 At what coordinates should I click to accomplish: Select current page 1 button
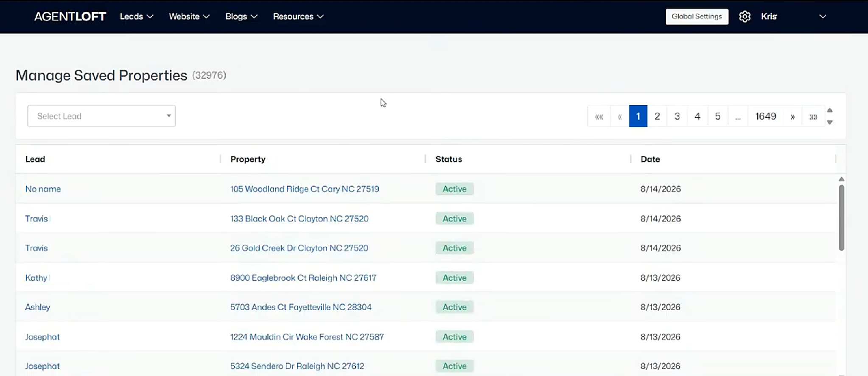pos(638,116)
